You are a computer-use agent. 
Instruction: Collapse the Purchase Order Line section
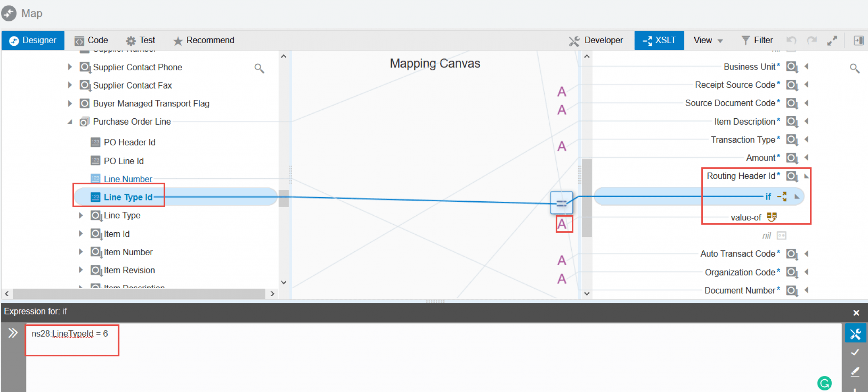[70, 122]
